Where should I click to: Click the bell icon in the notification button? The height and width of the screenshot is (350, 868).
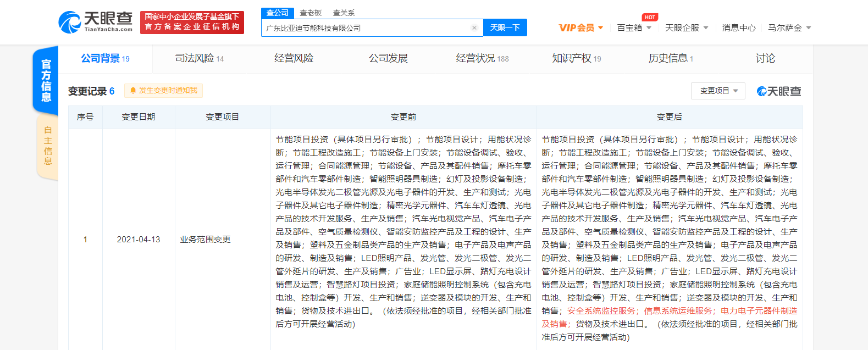tap(133, 91)
